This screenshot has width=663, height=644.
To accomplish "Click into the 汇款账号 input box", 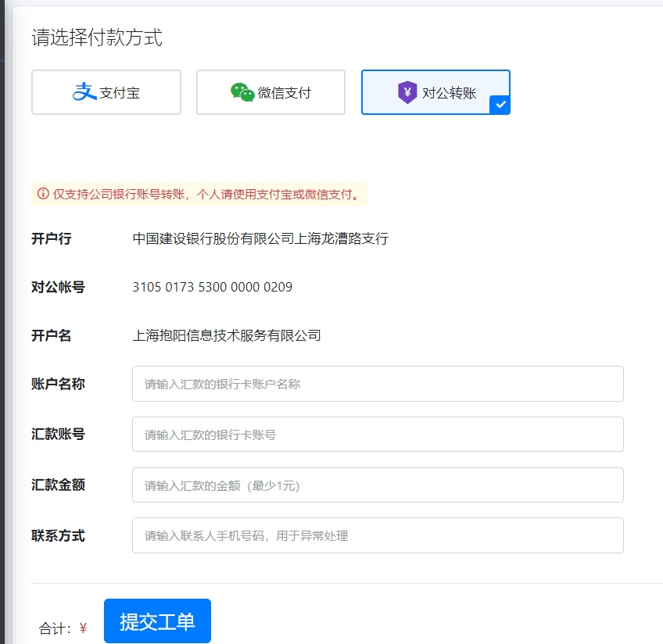I will 378,435.
